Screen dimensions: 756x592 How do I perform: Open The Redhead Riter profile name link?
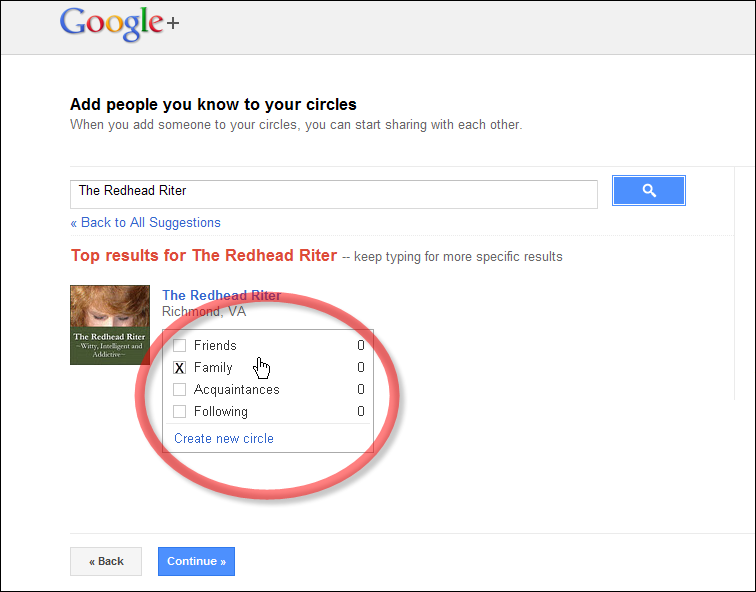coord(221,296)
